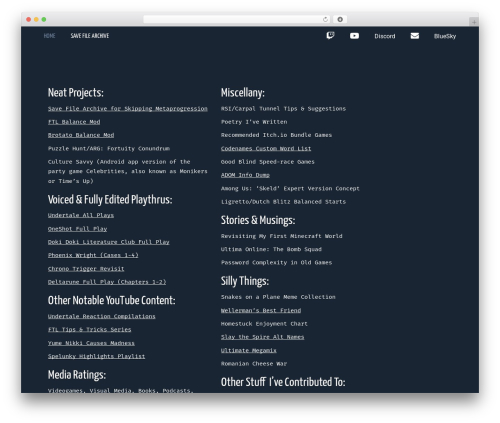The height and width of the screenshot is (423, 500).
Task: Open Wellerman's Best Friend link
Action: [x=261, y=310]
